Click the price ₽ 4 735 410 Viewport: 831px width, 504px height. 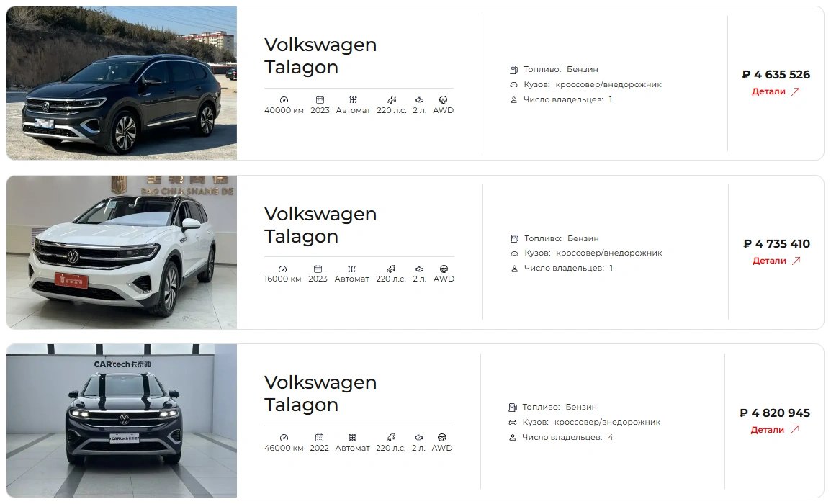tap(776, 244)
